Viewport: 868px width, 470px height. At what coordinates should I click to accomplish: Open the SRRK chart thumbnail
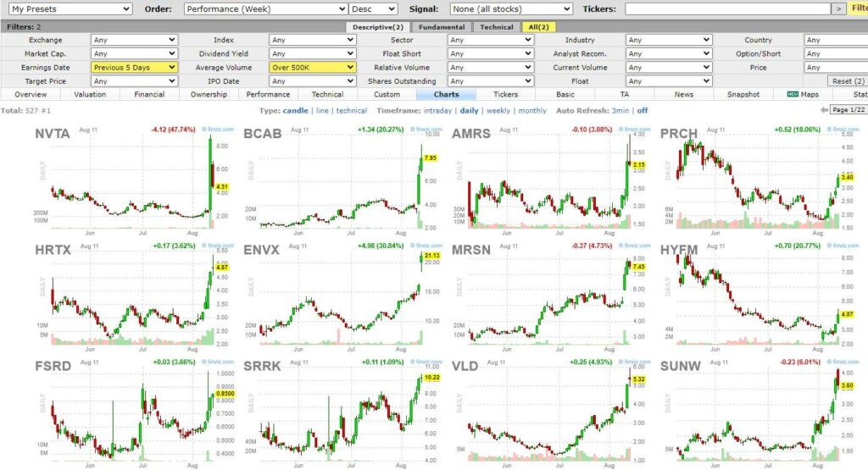[342, 413]
